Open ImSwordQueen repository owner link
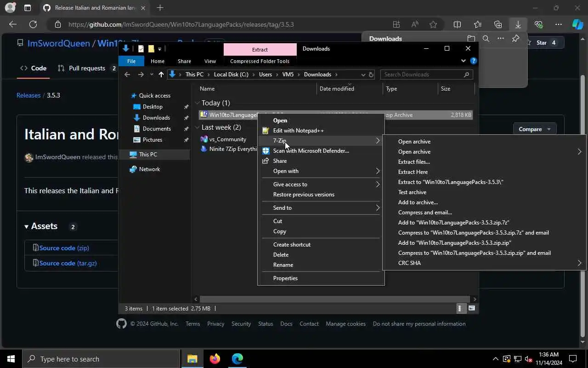This screenshot has width=588, height=368. point(58,43)
